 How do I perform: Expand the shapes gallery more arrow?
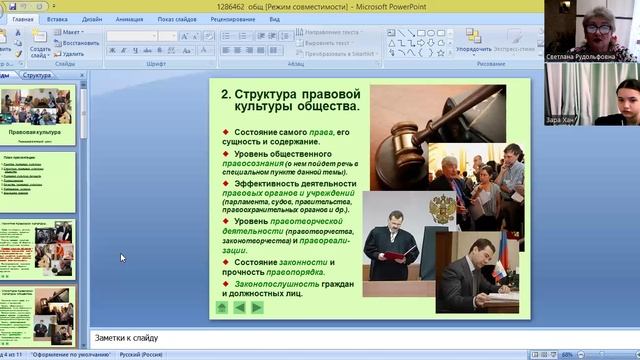click(x=450, y=53)
